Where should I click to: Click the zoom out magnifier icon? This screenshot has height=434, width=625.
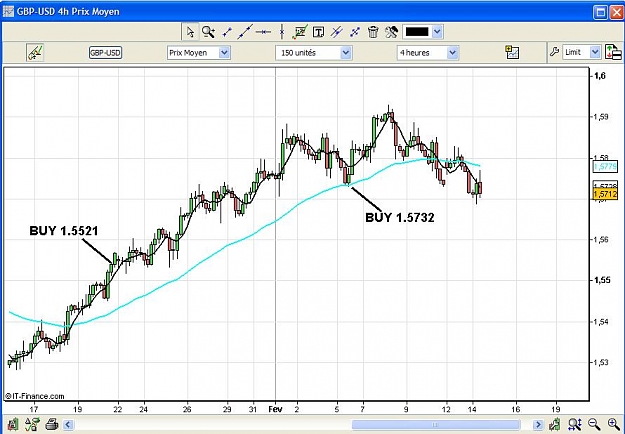coord(594,424)
